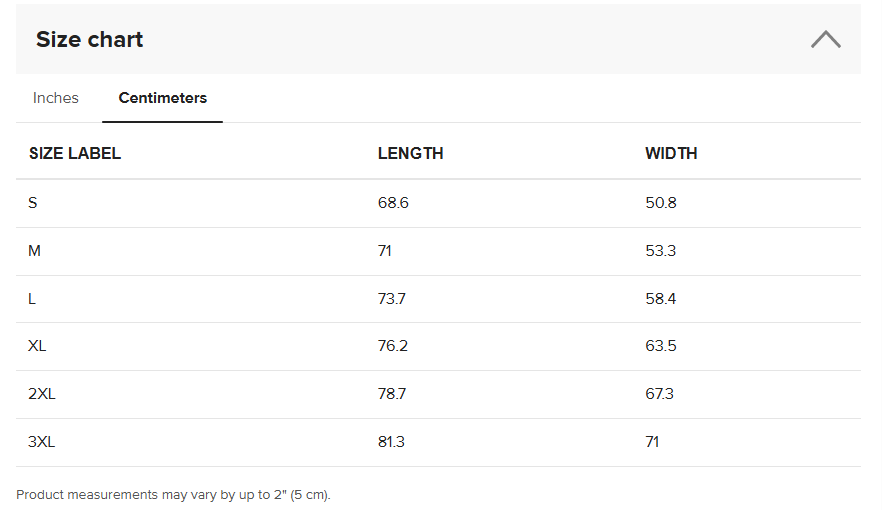Screen dimensions: 882x510
Task: Switch to the Inches tab
Action: pyautogui.click(x=56, y=98)
